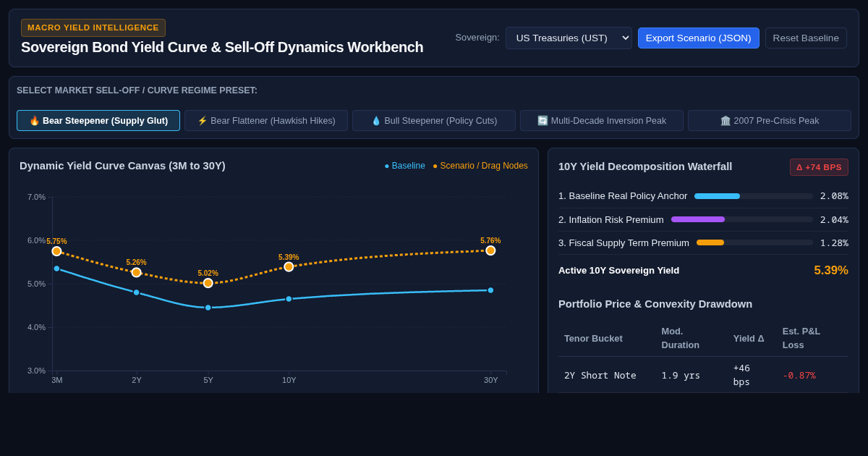Screen dimensions: 868x456
Task: Click the Yield Δ column header
Action: pos(749,338)
